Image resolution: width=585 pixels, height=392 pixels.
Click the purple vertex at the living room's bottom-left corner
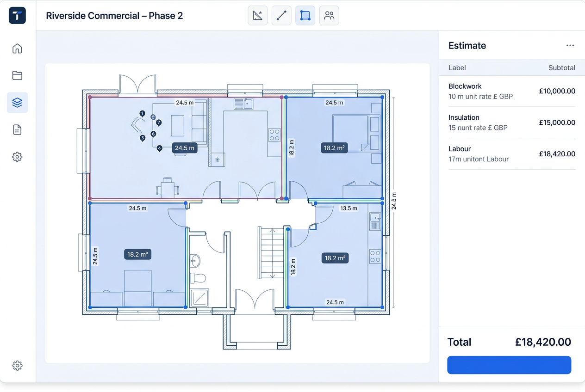point(90,198)
